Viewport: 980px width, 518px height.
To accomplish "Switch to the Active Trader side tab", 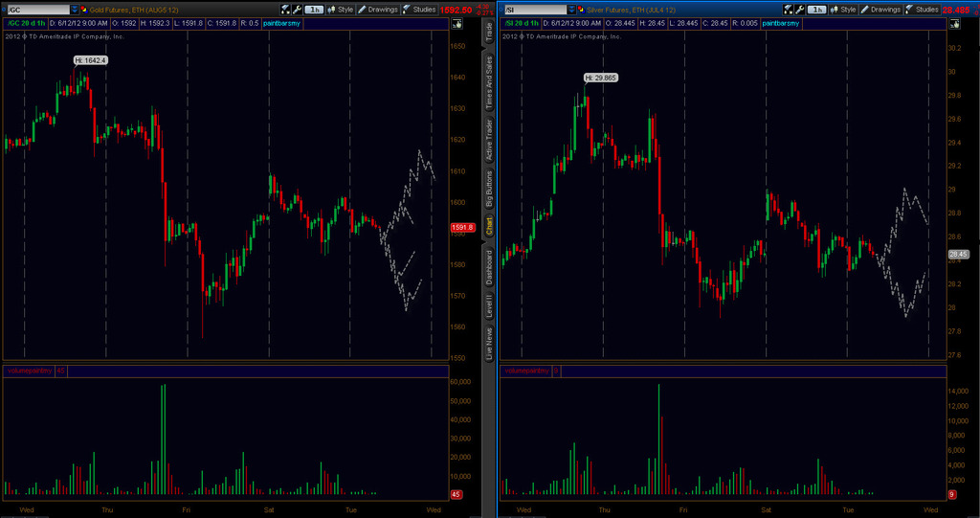I will pos(489,141).
